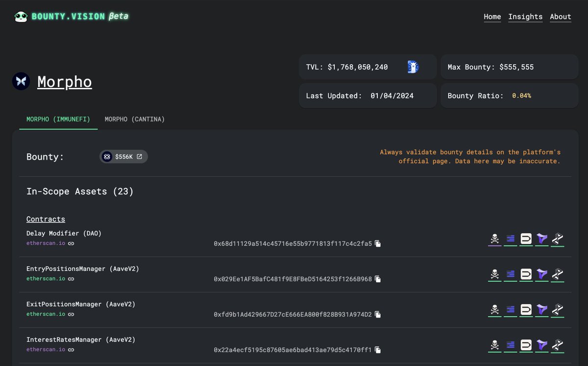Open the white D-shaped icon for ExitPositionsManager

[x=526, y=310]
